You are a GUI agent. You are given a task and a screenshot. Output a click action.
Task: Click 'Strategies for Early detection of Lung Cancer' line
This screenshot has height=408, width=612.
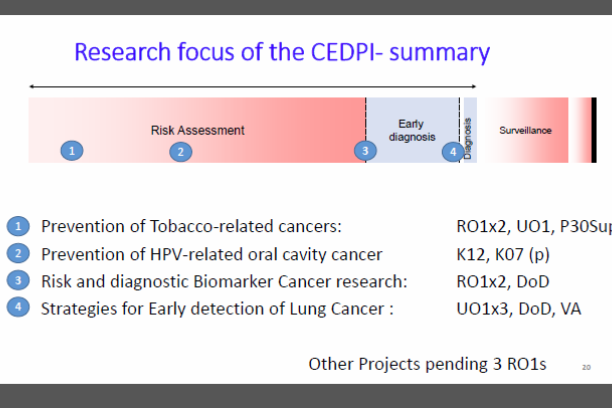217,308
